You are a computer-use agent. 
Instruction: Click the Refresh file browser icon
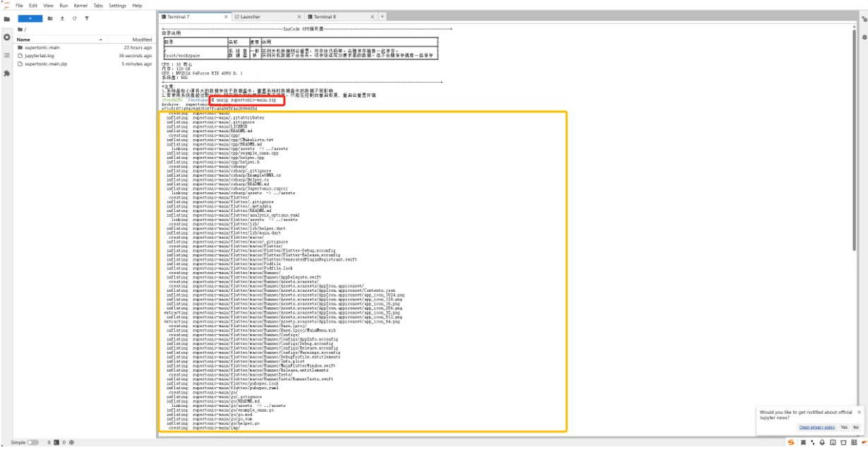[x=74, y=18]
